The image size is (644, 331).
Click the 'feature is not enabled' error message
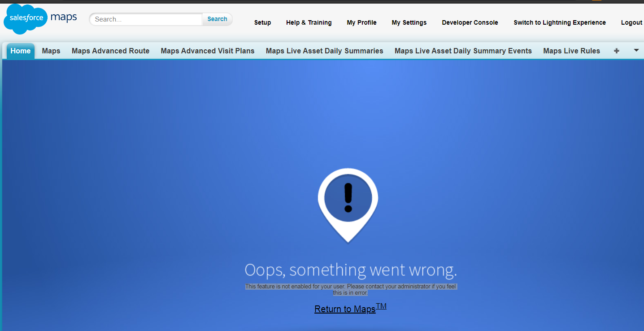351,289
